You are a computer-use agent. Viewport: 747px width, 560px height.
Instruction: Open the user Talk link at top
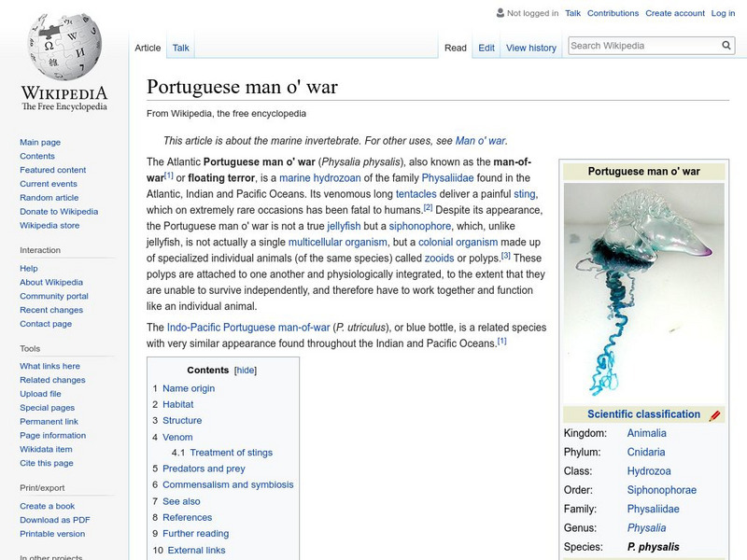pyautogui.click(x=572, y=13)
